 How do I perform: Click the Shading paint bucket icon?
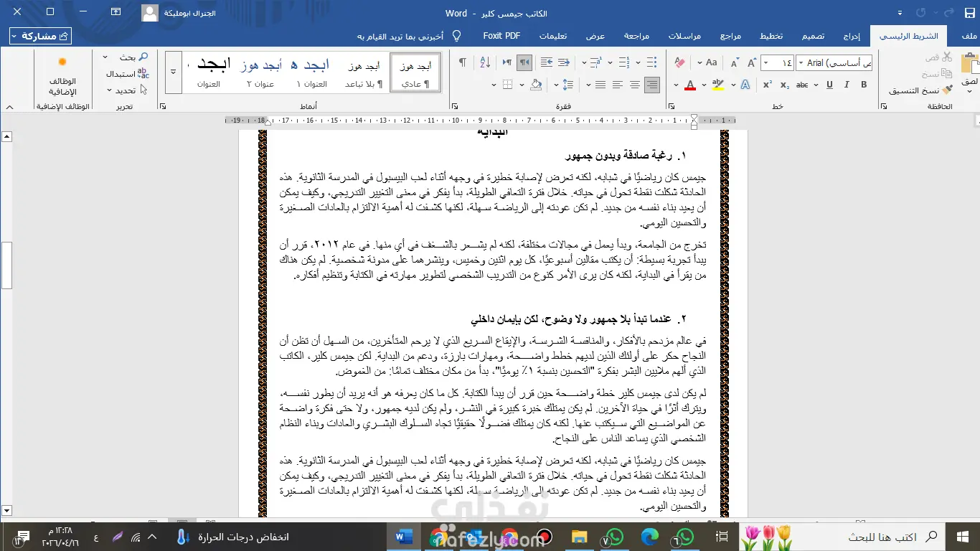tap(536, 85)
